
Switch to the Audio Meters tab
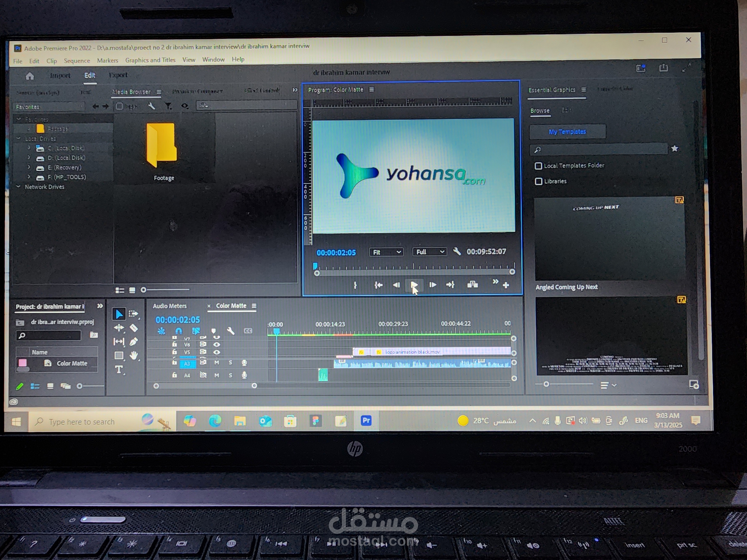tap(170, 306)
